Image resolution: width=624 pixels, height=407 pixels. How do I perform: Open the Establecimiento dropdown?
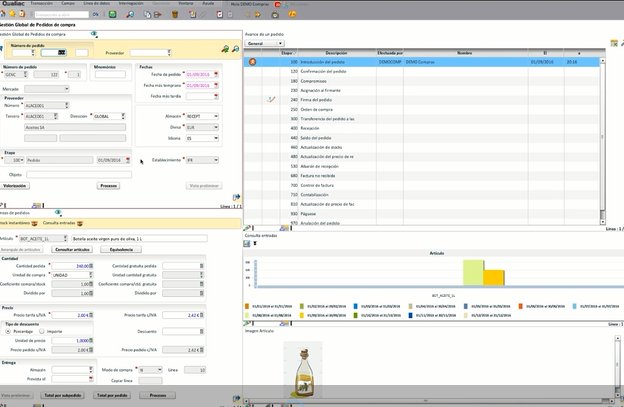click(202, 160)
